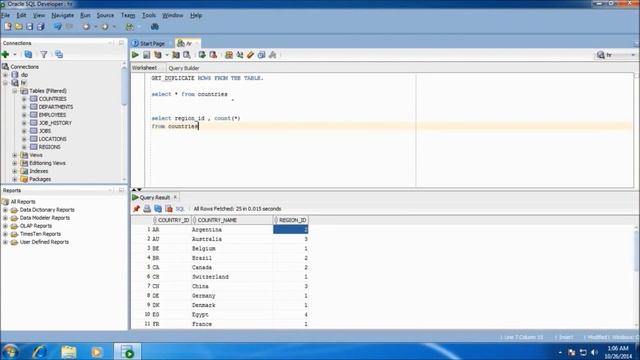Expand the EMPLOYEES table node
Viewport: 640px width, 360px height.
tap(24, 115)
